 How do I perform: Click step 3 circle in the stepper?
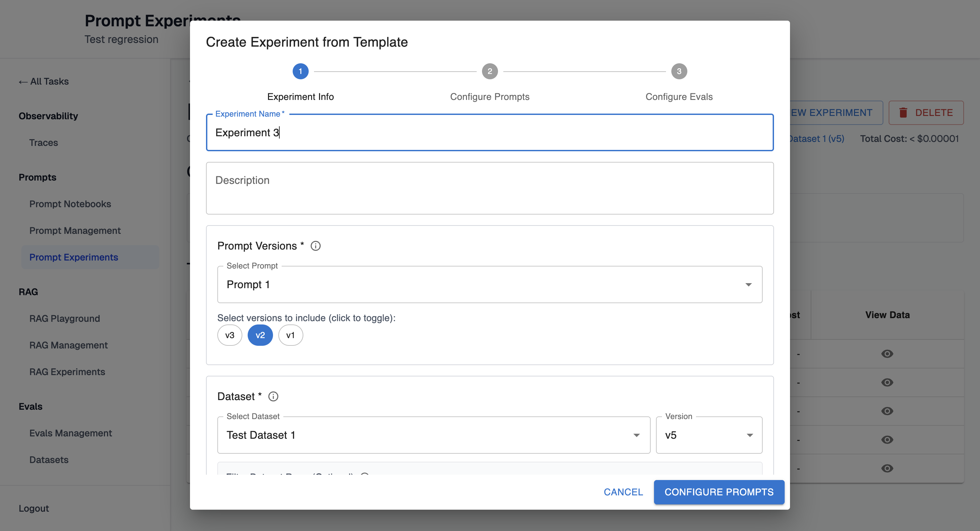point(679,72)
